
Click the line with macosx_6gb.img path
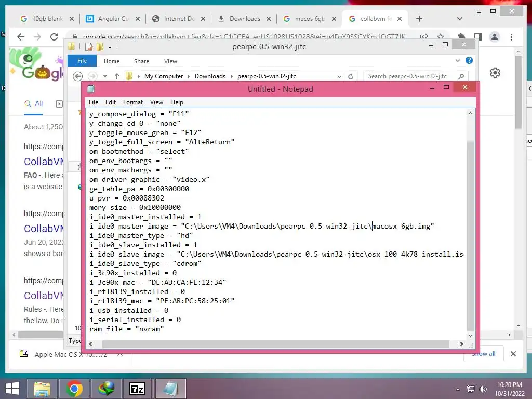pyautogui.click(x=262, y=227)
